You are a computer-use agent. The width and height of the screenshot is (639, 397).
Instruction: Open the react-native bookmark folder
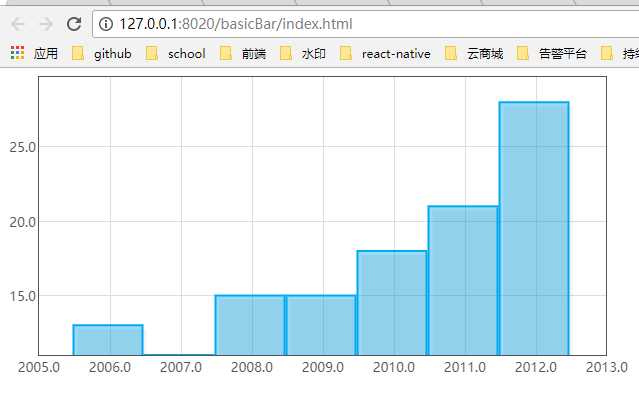[x=385, y=53]
